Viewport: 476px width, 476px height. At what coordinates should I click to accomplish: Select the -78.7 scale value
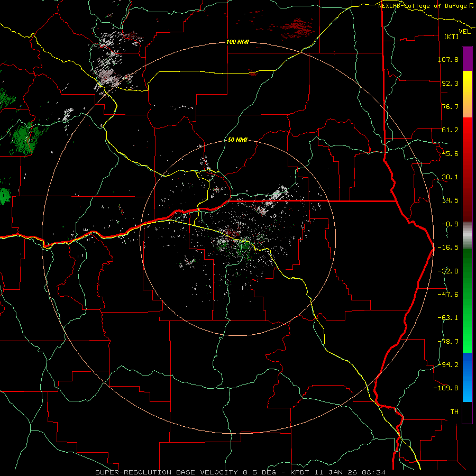coord(448,342)
